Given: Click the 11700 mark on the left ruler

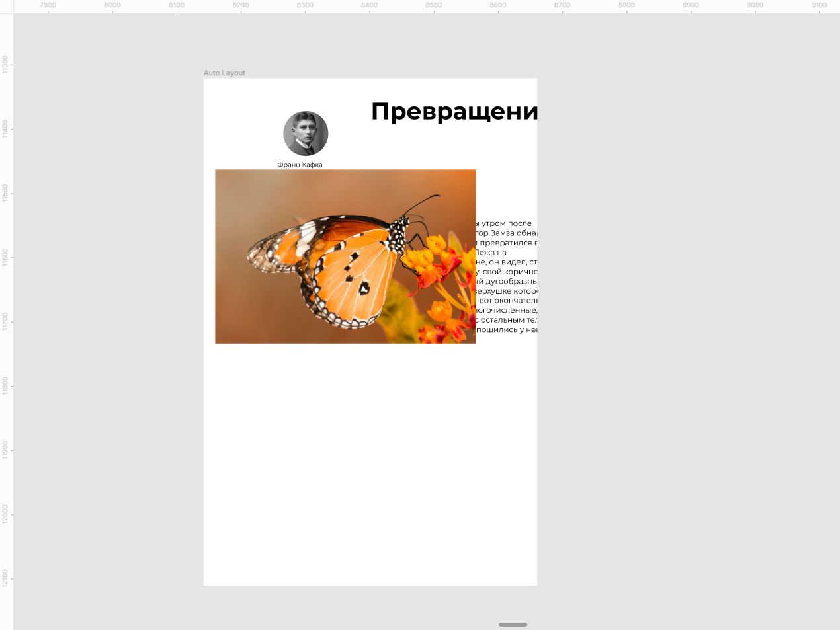Looking at the screenshot, I should point(5,322).
